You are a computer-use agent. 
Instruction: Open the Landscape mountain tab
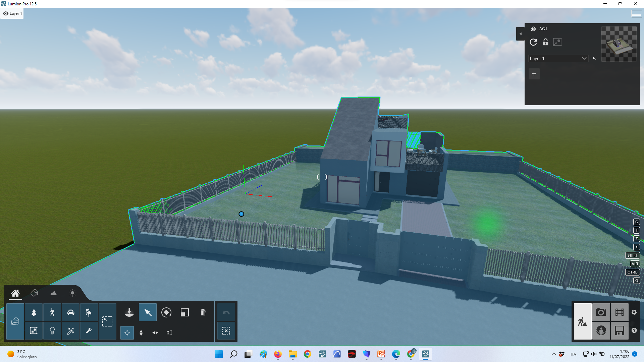click(53, 293)
